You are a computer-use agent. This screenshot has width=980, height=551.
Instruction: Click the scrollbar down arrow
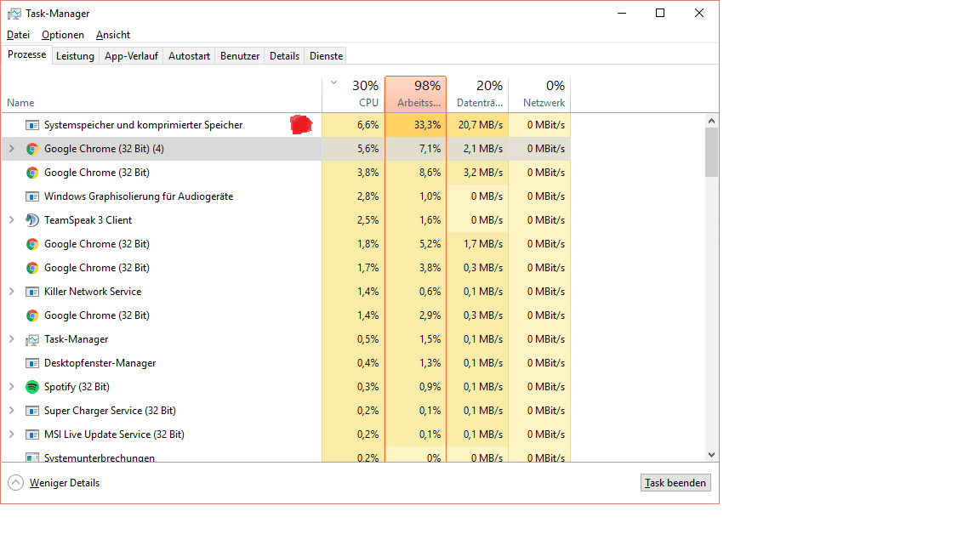tap(711, 455)
